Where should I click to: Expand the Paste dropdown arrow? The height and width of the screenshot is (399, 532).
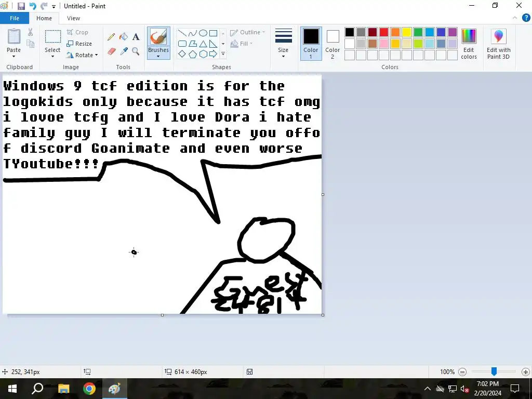pos(14,56)
